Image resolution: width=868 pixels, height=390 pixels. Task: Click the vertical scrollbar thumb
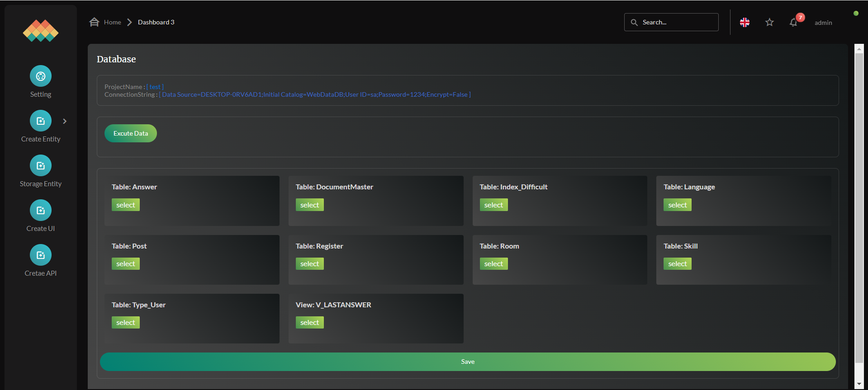859,208
